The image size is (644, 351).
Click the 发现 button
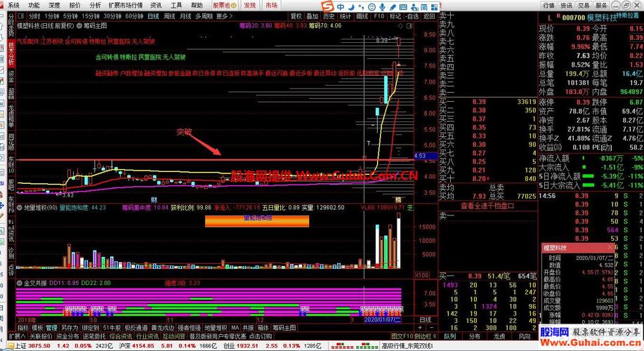(250, 6)
